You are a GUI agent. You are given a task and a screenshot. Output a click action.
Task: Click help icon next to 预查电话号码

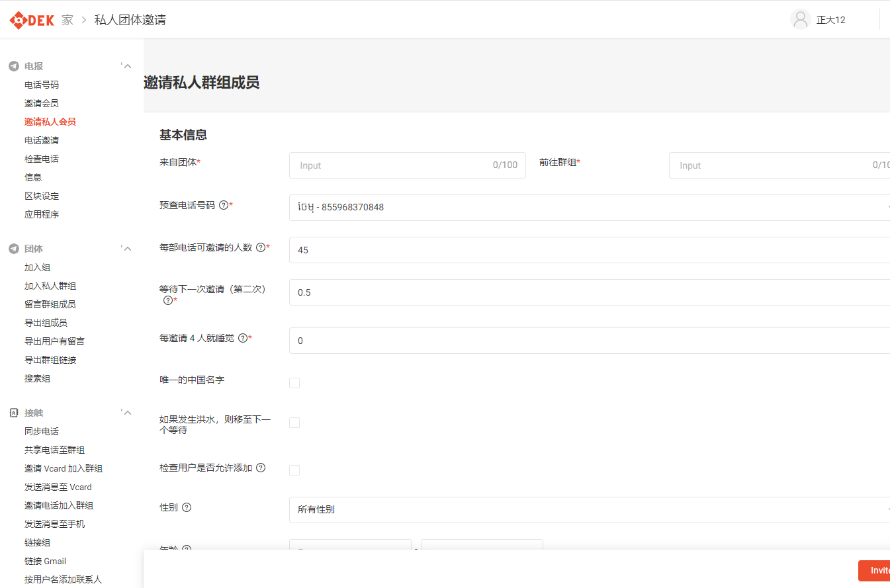224,205
